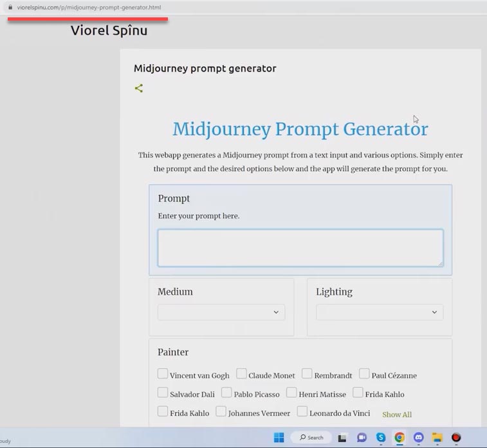
Task: Open the Task View icon in the taskbar
Action: pos(342,438)
